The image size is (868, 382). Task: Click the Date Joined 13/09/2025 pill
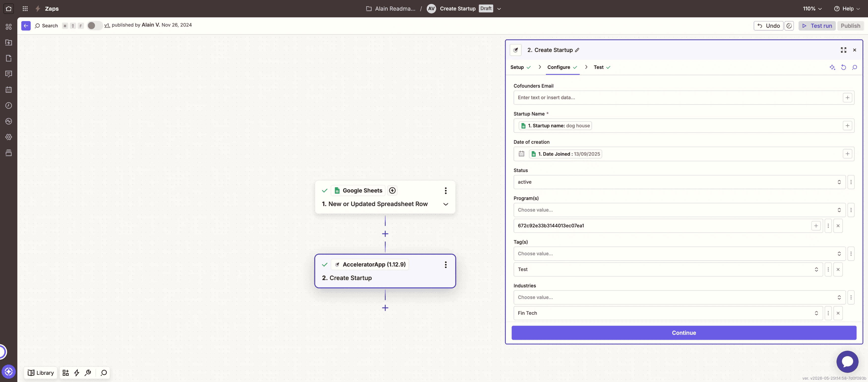click(x=565, y=154)
